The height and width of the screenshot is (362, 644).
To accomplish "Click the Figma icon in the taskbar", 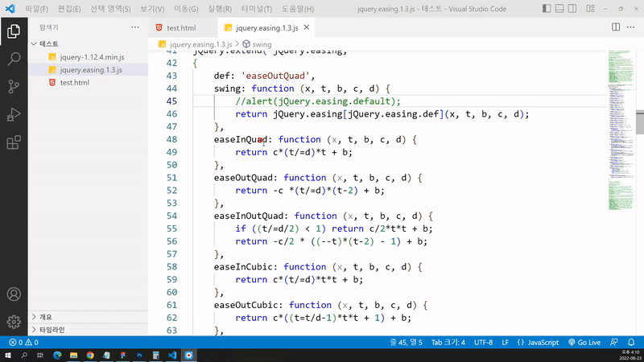I will (x=123, y=355).
